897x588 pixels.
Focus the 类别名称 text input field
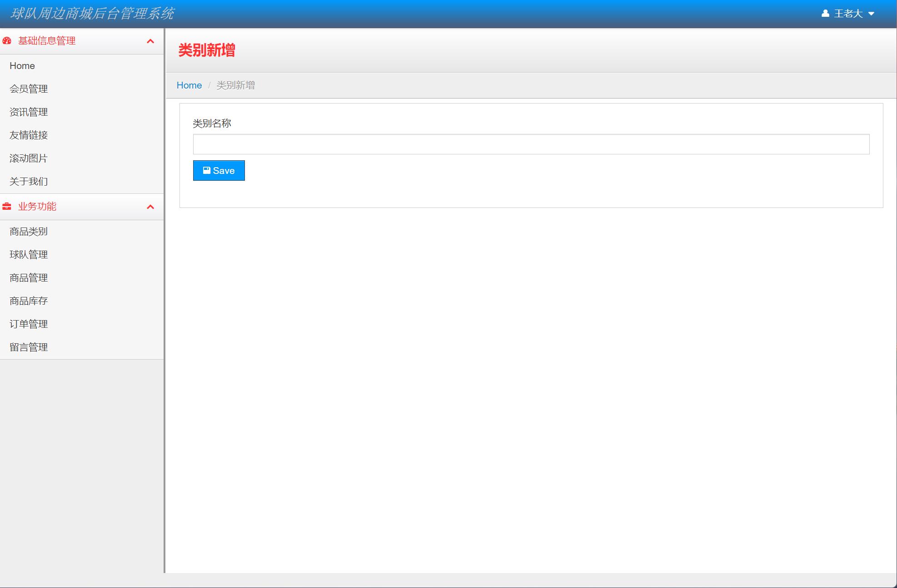(x=531, y=144)
